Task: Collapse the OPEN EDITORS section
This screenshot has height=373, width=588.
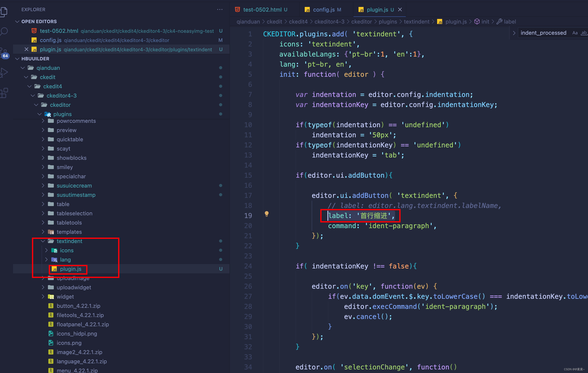Action: (17, 21)
